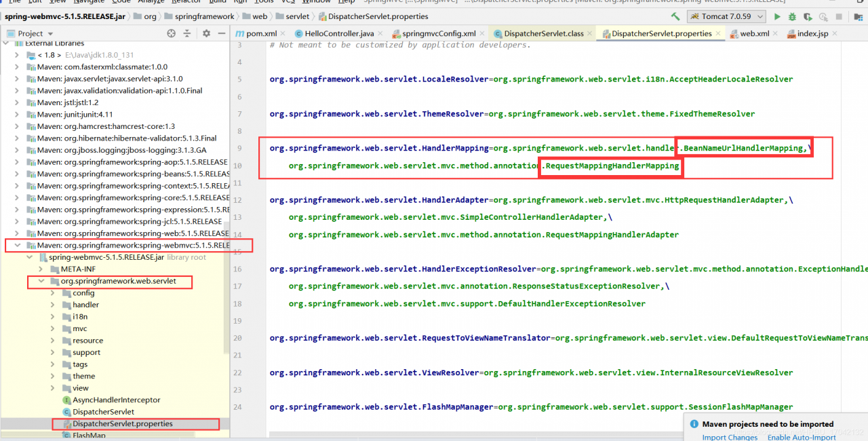Click the META-INF folder icon under jar root
The image size is (868, 441).
(x=55, y=269)
